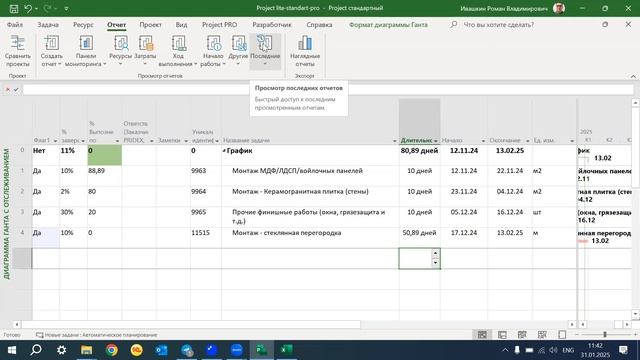Decrease duration with spinner down arrow

[435, 263]
